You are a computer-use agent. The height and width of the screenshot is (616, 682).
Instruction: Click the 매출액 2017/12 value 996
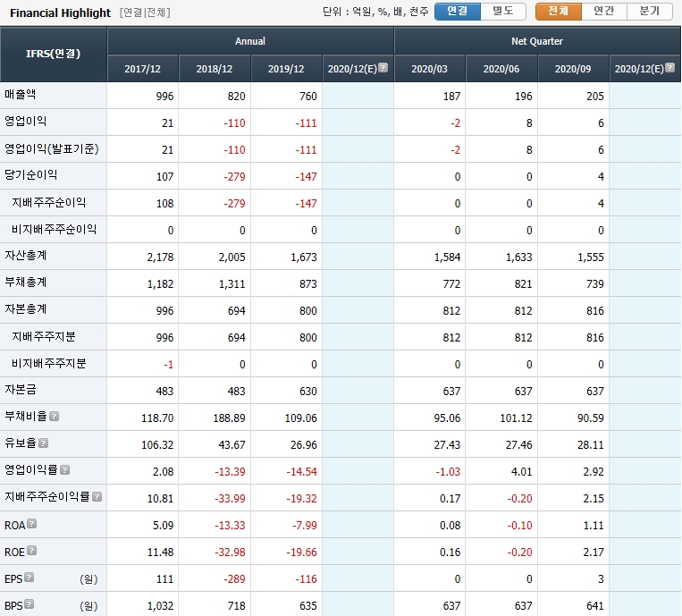[x=164, y=97]
